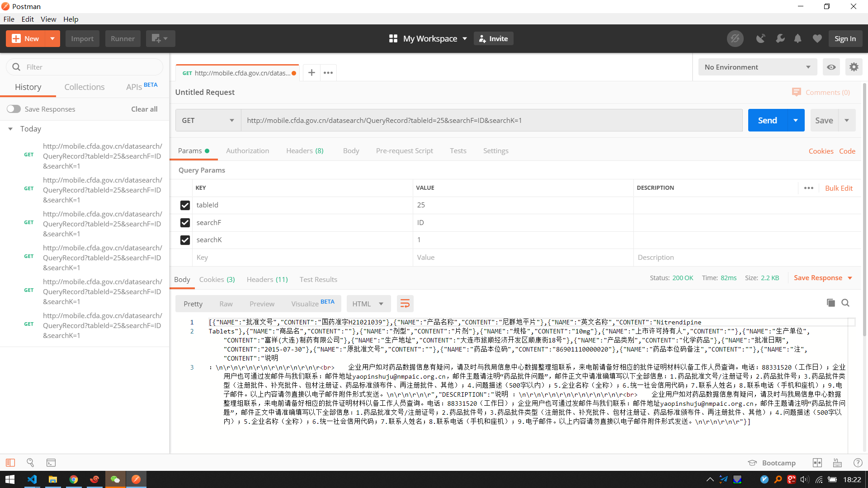868x488 pixels.
Task: Click the Comments speech bubble icon
Action: click(x=797, y=92)
